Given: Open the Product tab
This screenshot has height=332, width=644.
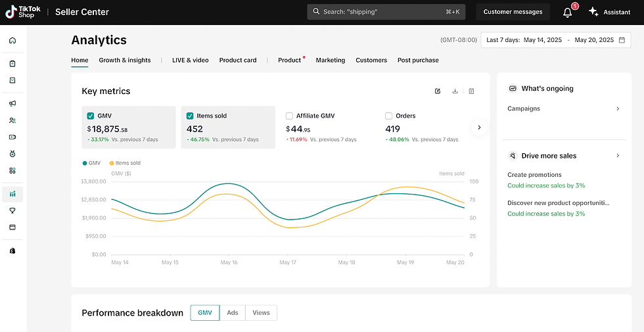Looking at the screenshot, I should click(290, 60).
